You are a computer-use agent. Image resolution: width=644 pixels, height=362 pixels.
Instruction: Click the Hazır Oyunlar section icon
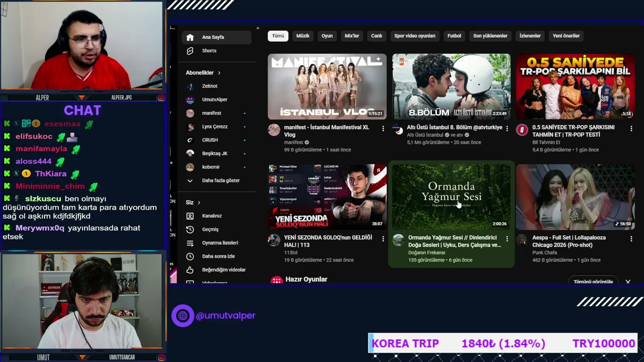(276, 281)
